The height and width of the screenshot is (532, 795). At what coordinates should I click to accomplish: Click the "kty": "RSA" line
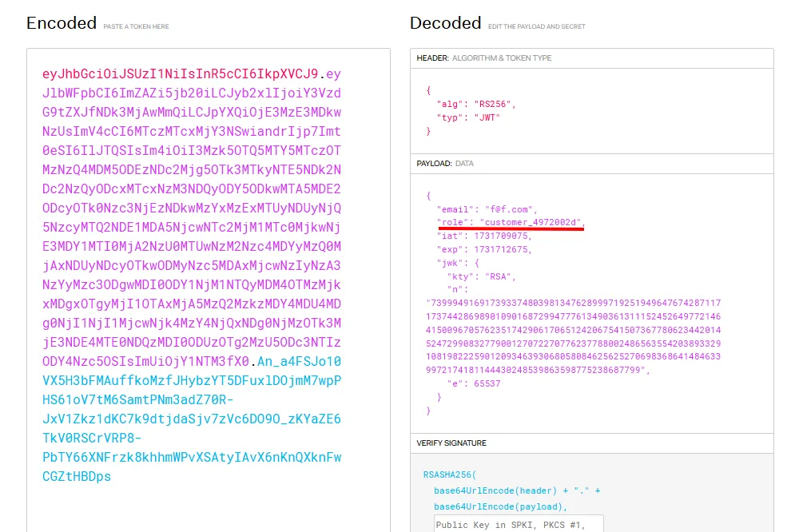(x=481, y=276)
